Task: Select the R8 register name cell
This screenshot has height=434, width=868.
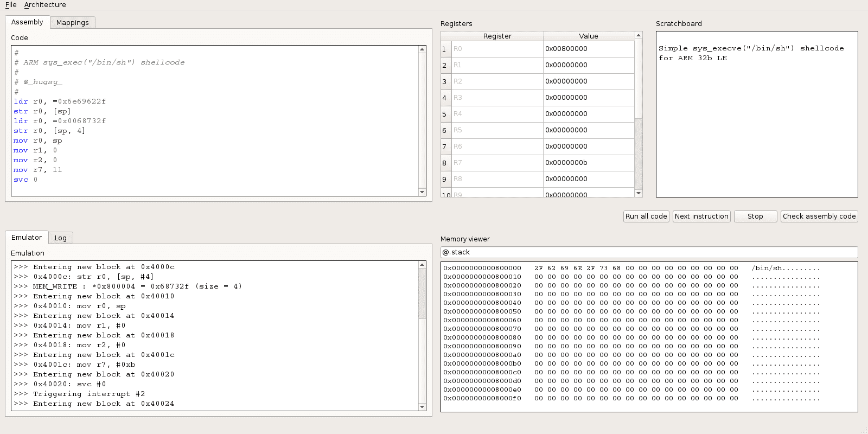Action: [497, 179]
